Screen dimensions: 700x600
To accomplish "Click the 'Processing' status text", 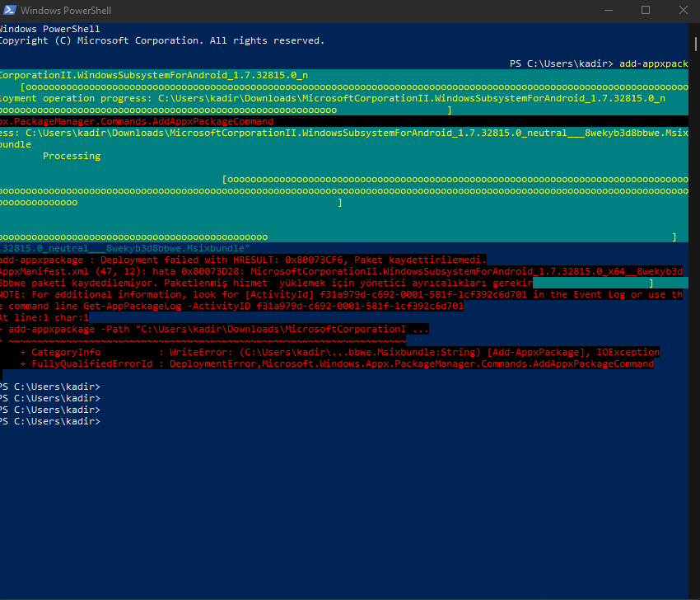I will (x=72, y=156).
